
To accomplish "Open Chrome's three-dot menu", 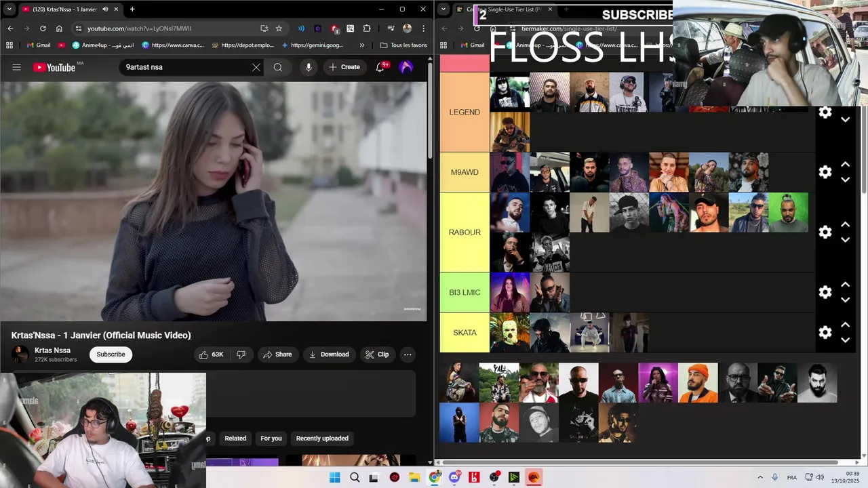I will (424, 28).
